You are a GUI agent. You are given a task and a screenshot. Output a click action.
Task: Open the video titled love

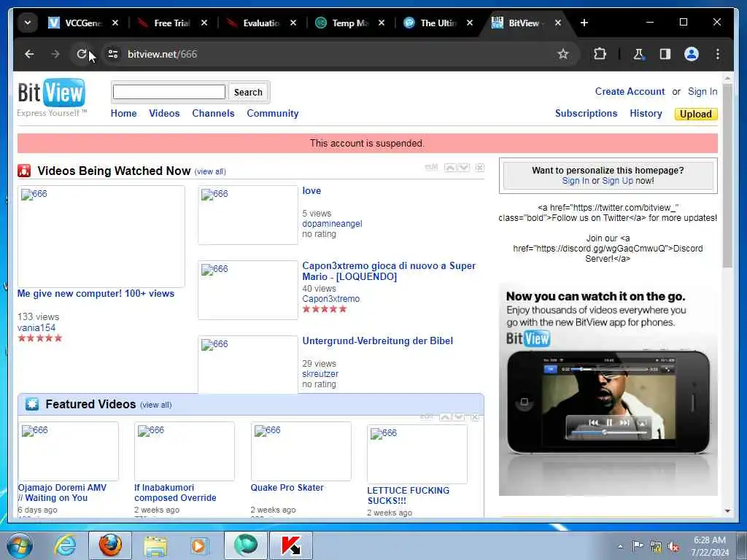[311, 190]
